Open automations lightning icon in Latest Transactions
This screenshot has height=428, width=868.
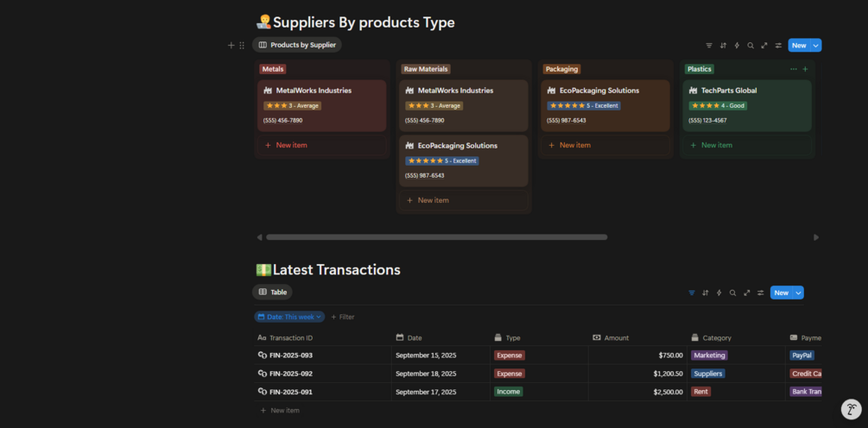click(x=719, y=293)
